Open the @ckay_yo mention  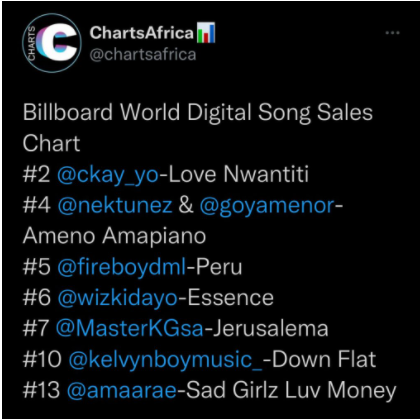108,174
